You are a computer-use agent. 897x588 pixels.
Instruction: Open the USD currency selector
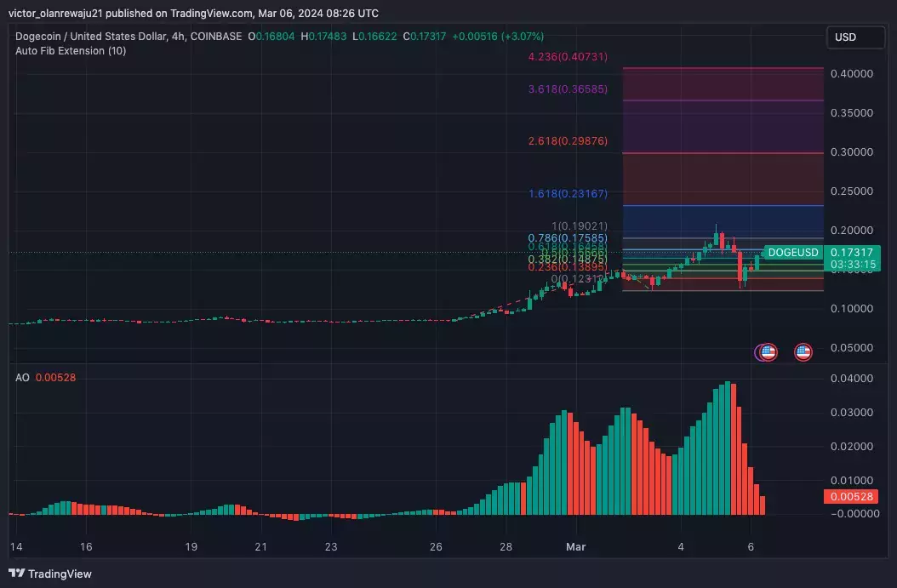point(855,37)
